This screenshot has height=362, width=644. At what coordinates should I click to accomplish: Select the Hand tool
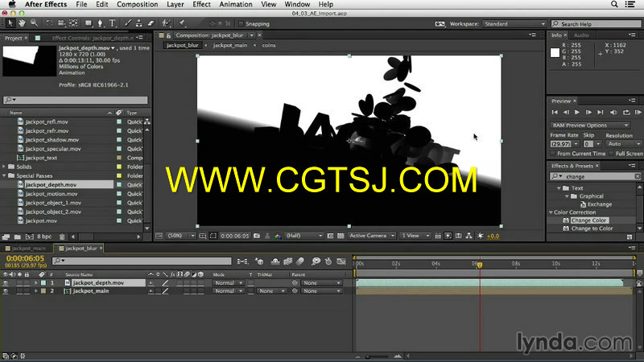pos(22,23)
